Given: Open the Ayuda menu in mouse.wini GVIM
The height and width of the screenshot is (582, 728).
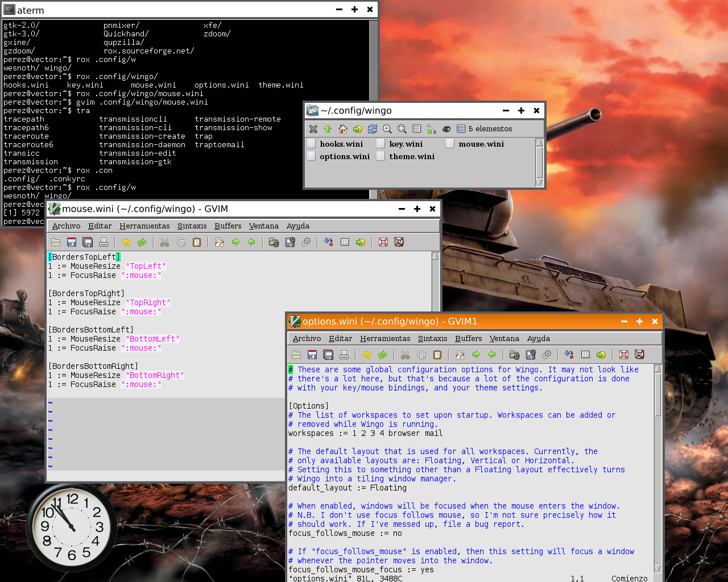Looking at the screenshot, I should click(298, 226).
